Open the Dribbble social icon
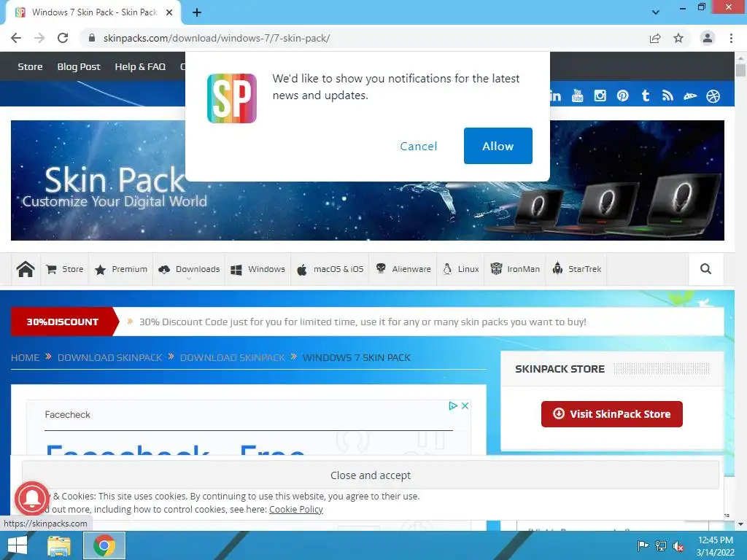Screen dimensions: 747x560 [x=713, y=96]
